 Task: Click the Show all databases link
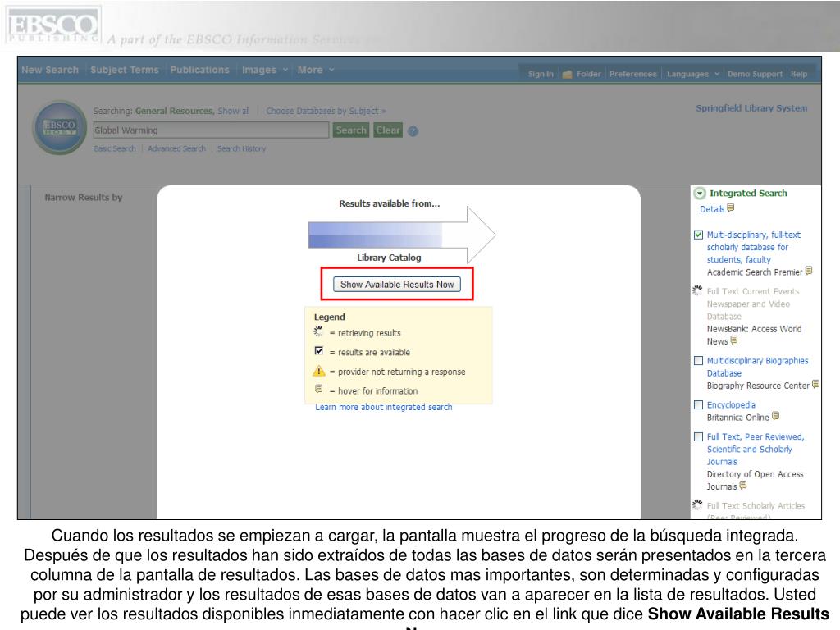(234, 111)
